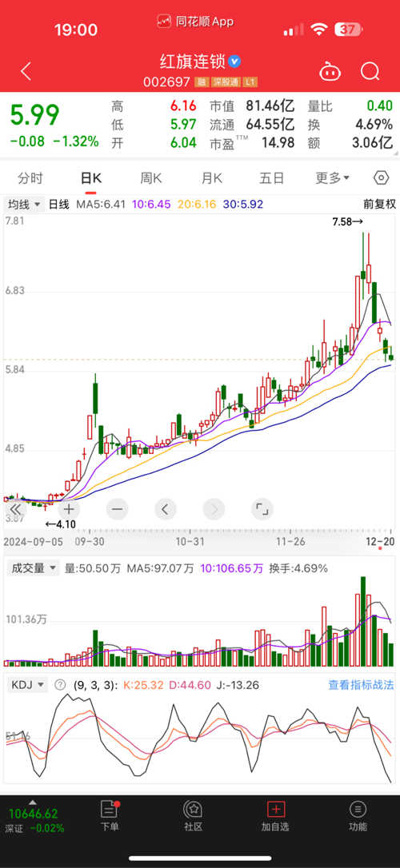
Task: Tap the 前复权 adjustment button
Action: 379,205
